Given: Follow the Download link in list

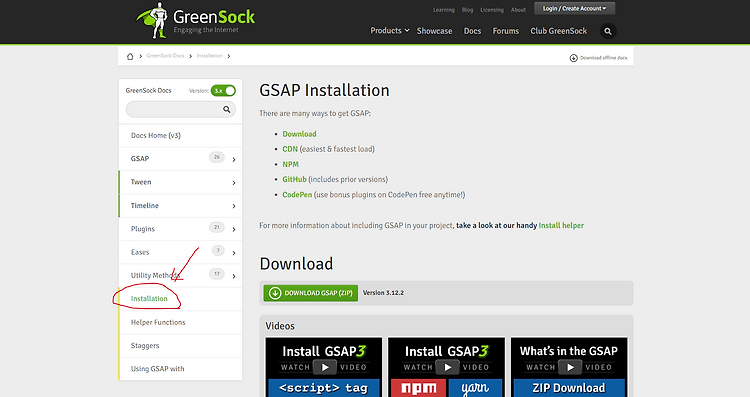Looking at the screenshot, I should tap(299, 134).
